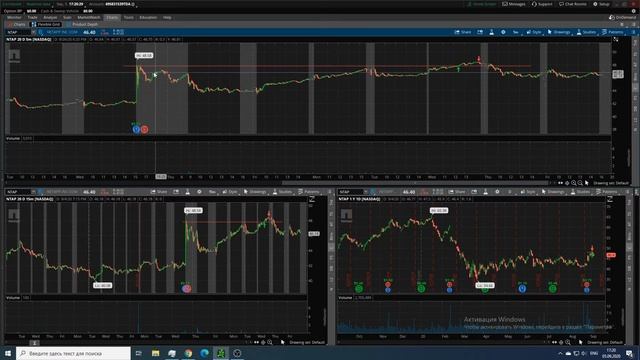Open the Task View button on taskbar
The image size is (640, 360).
(139, 353)
